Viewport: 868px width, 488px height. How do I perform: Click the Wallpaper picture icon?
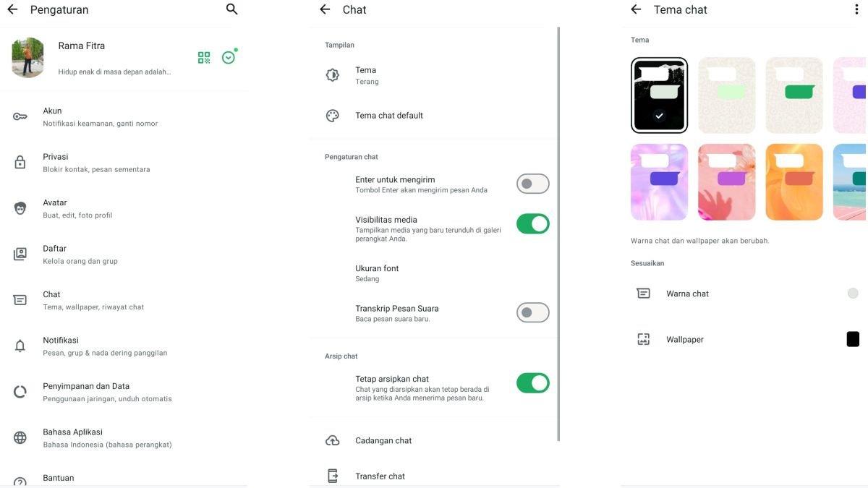coord(643,338)
